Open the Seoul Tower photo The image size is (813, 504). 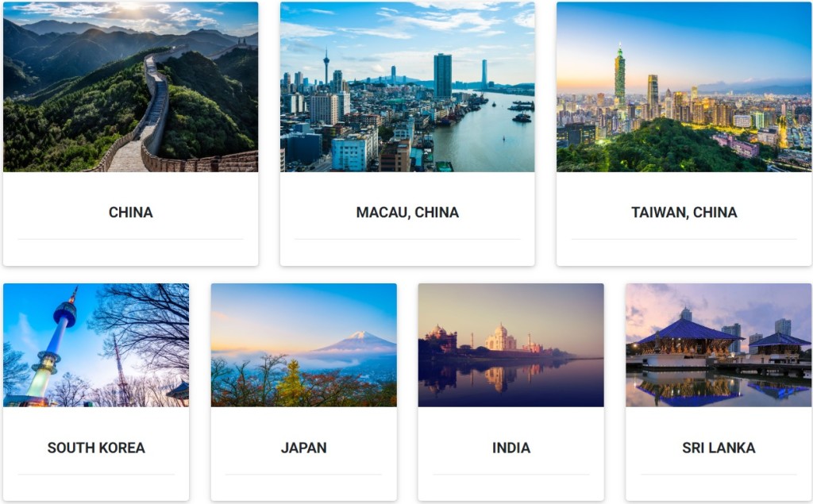(96, 344)
